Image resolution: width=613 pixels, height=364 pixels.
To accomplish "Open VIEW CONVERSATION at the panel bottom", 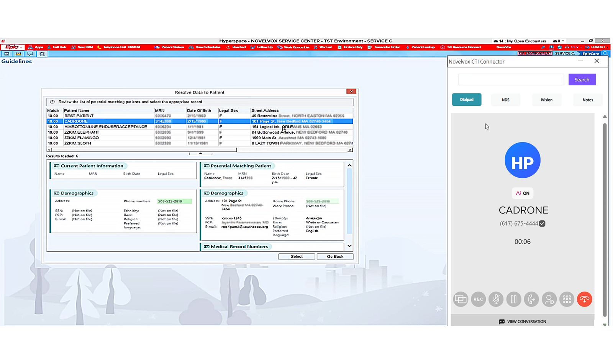I will [523, 321].
